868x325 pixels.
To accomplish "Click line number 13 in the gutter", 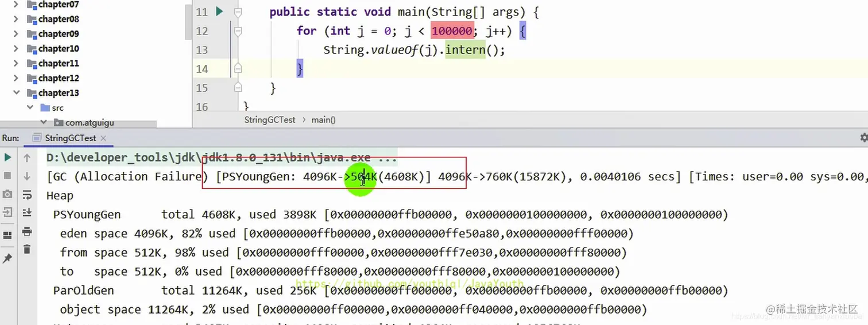I will point(202,50).
